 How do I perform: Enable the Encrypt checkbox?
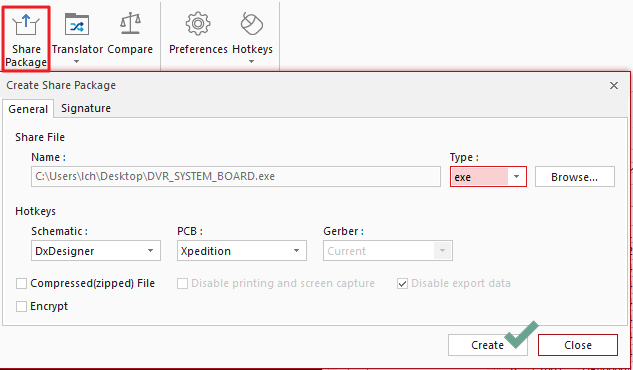(21, 307)
